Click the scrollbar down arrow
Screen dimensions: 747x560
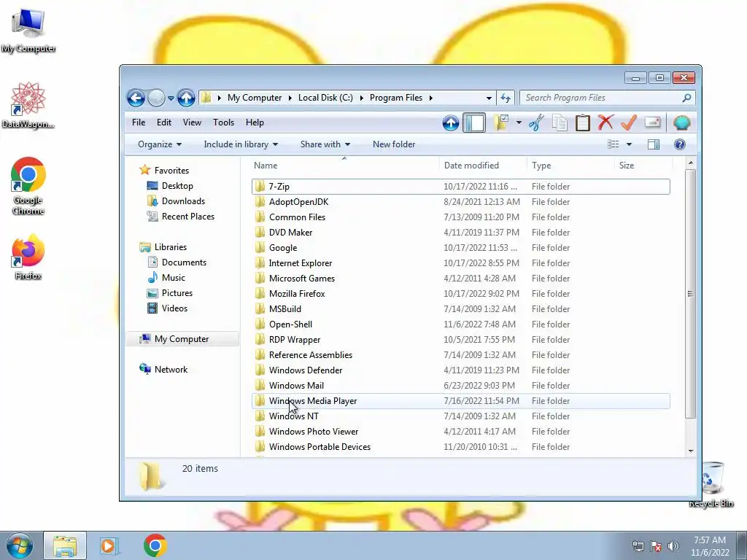(691, 451)
